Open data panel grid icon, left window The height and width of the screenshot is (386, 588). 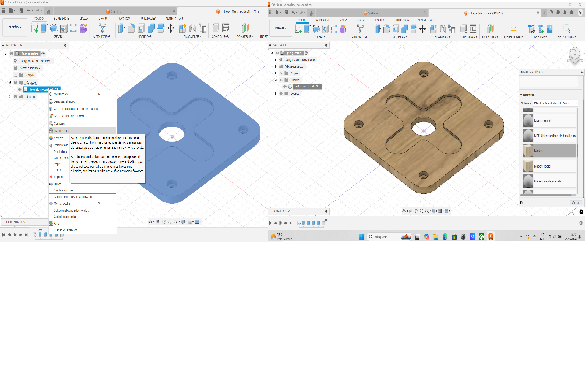tap(3, 11)
